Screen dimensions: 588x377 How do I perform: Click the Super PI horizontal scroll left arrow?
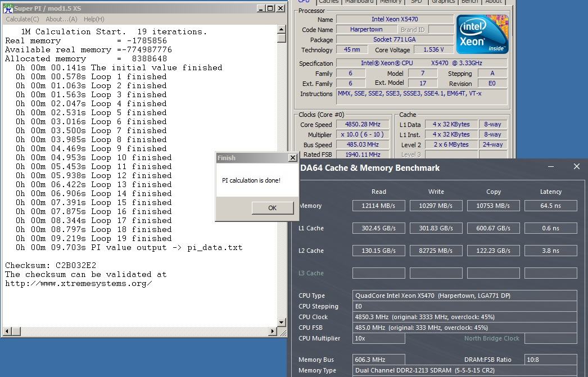coord(7,331)
